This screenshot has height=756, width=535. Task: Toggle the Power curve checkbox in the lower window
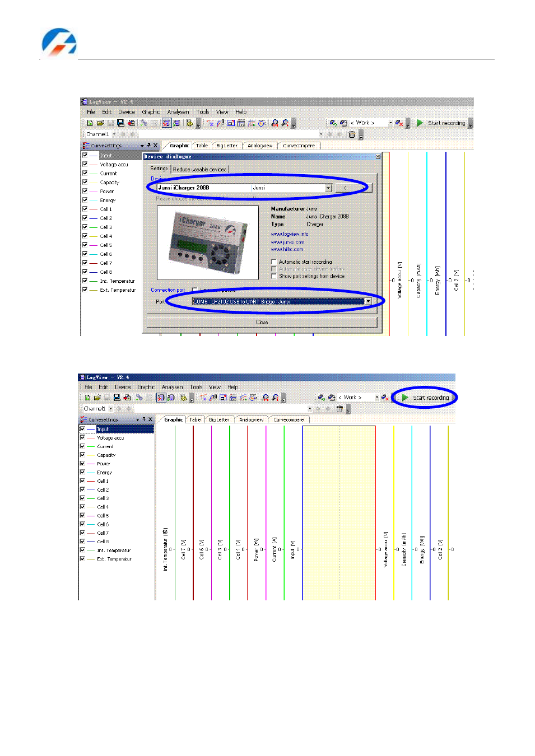(82, 464)
